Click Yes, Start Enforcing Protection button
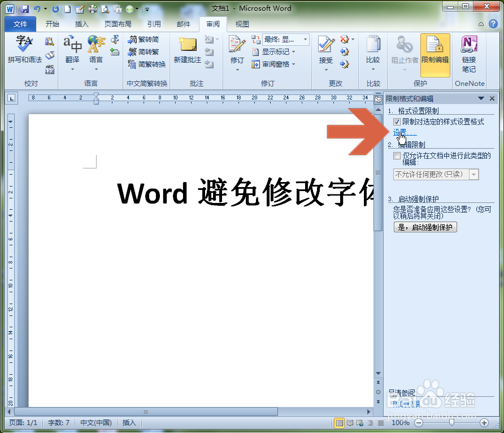 pyautogui.click(x=425, y=227)
